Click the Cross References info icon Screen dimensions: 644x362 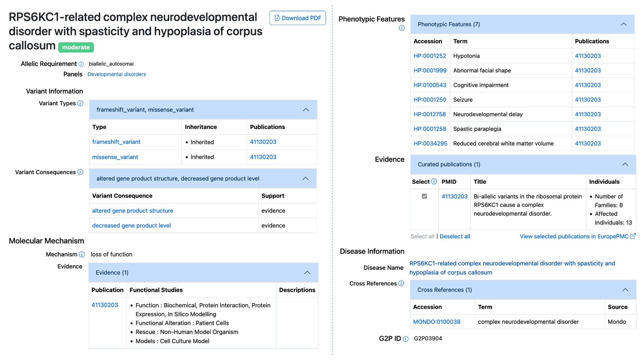click(401, 283)
